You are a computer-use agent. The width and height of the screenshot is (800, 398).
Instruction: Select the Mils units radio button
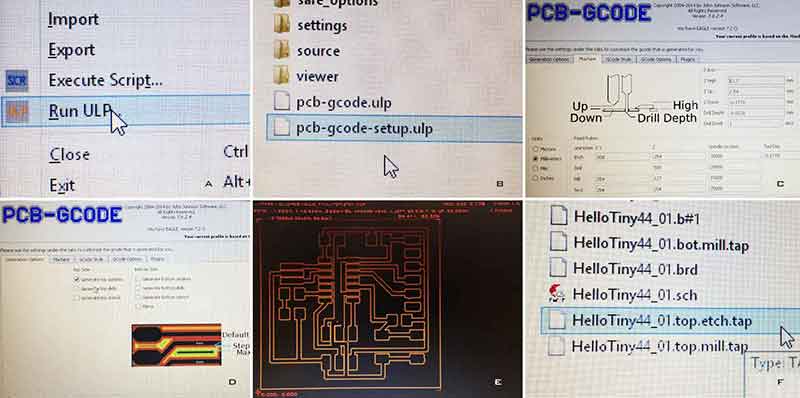click(x=535, y=168)
